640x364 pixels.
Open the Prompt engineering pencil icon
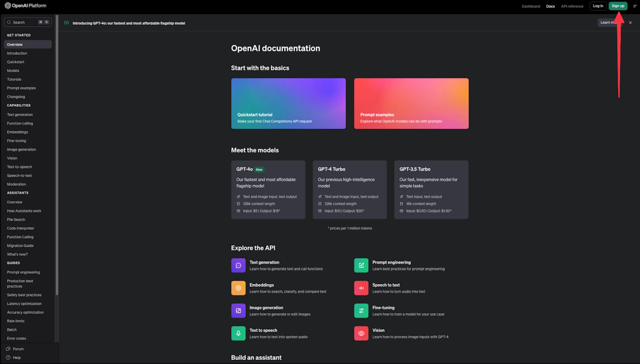tap(361, 265)
